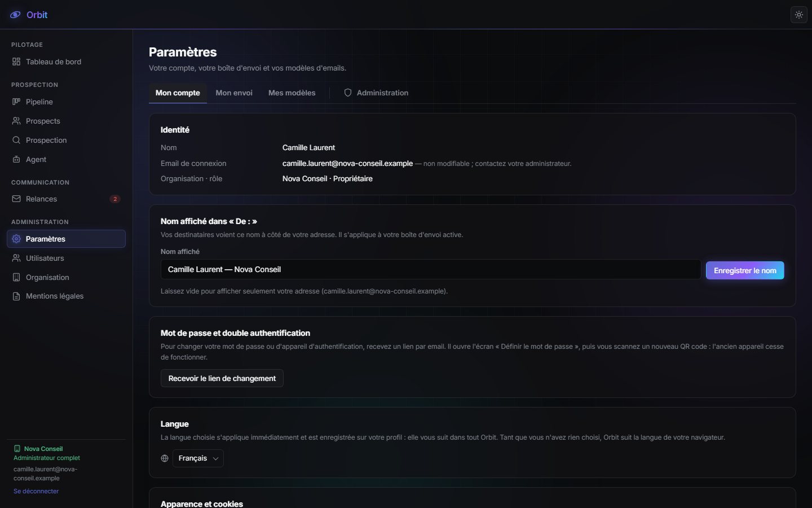
Task: Click the Langue section heading
Action: 175,424
